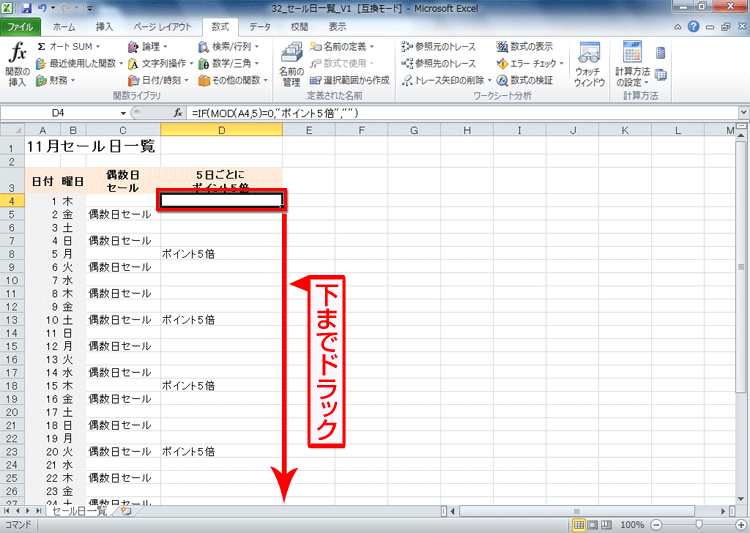Switch to Normal view in status bar
The width and height of the screenshot is (750, 533).
(578, 525)
